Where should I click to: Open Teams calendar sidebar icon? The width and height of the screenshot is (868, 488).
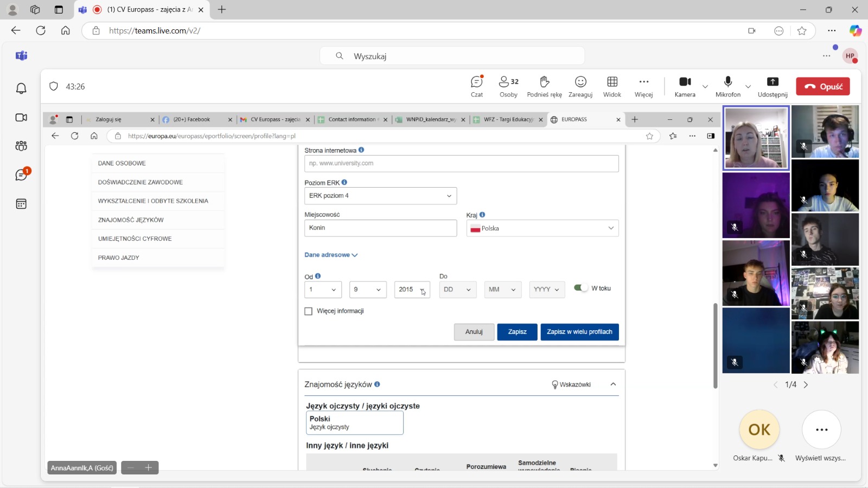tap(21, 204)
